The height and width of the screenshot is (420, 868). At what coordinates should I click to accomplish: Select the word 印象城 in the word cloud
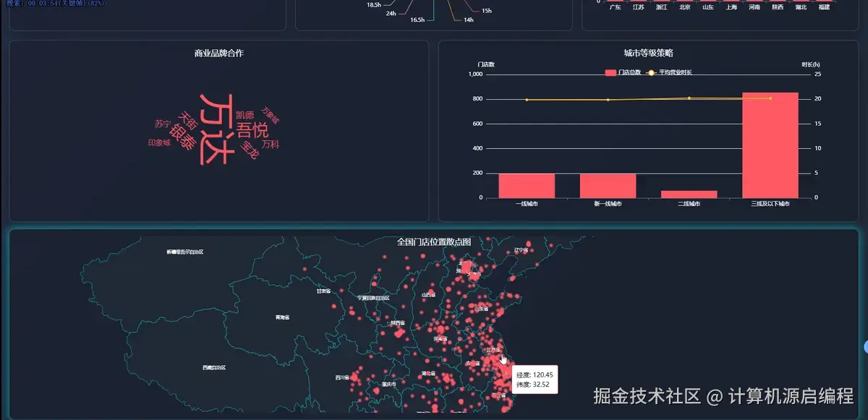pyautogui.click(x=159, y=143)
